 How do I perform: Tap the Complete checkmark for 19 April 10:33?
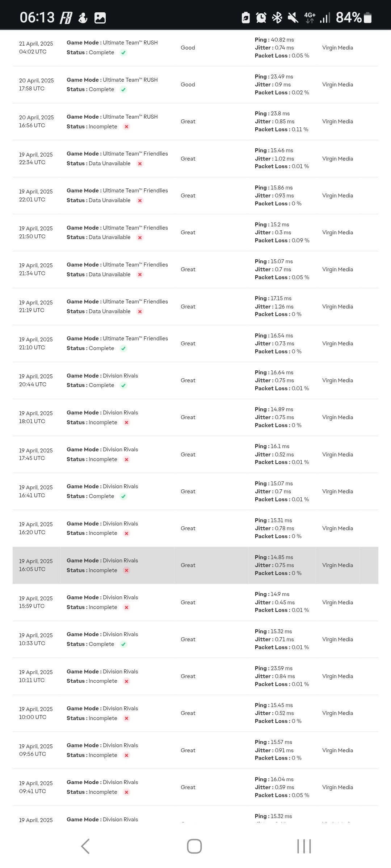pos(123,644)
